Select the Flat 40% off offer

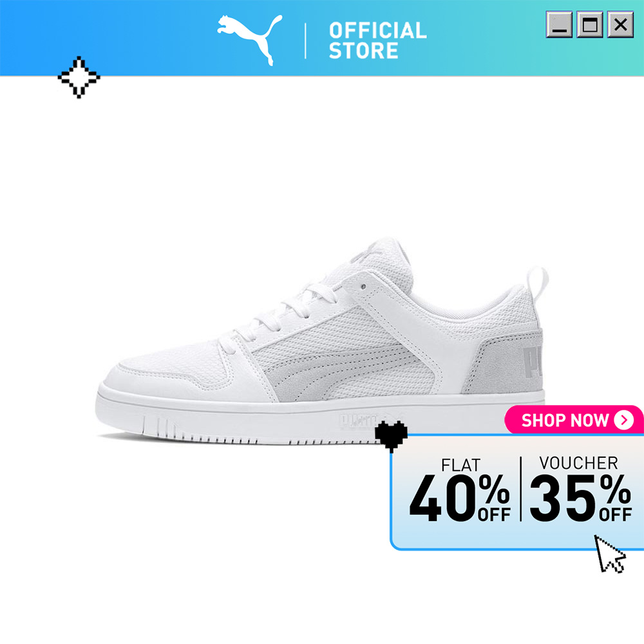[x=460, y=490]
